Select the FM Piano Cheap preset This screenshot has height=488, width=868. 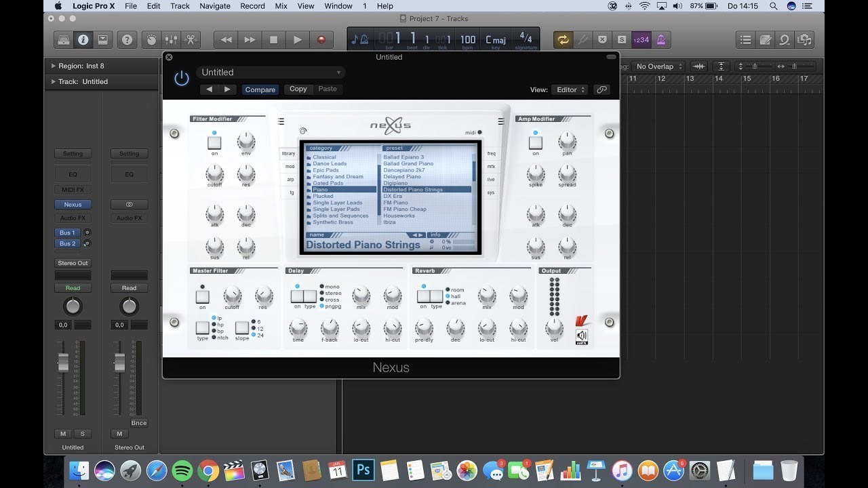tap(405, 209)
